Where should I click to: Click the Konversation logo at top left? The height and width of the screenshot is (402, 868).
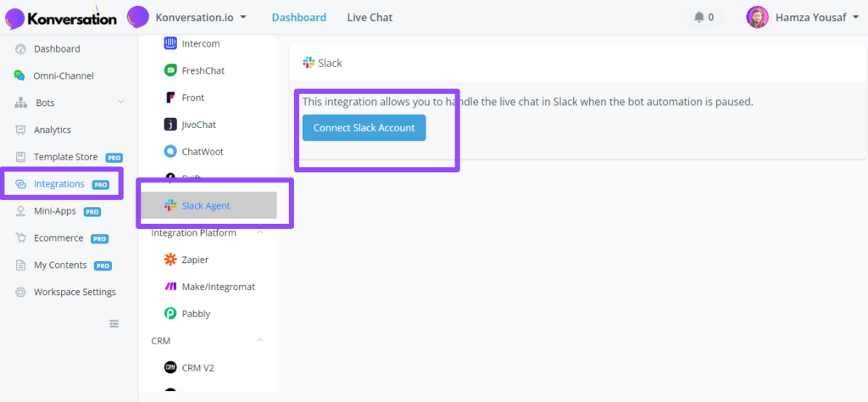coord(61,18)
